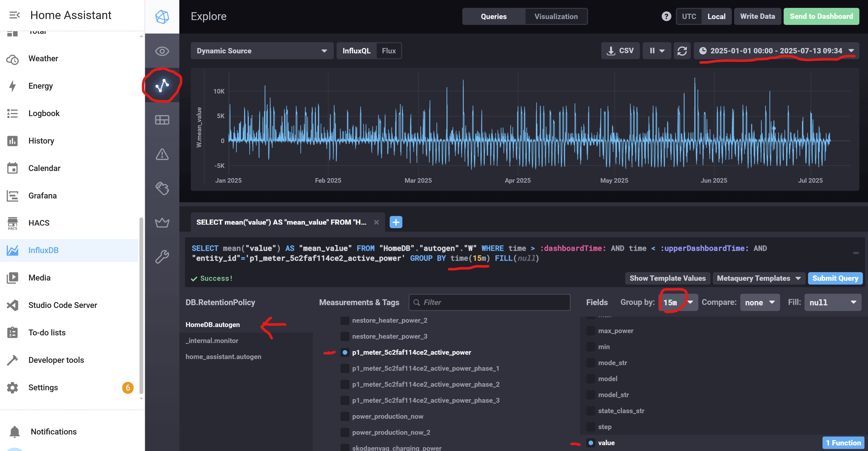Screen dimensions: 868x451
Task: Open the Log Viewer wood icon
Action: click(x=162, y=188)
